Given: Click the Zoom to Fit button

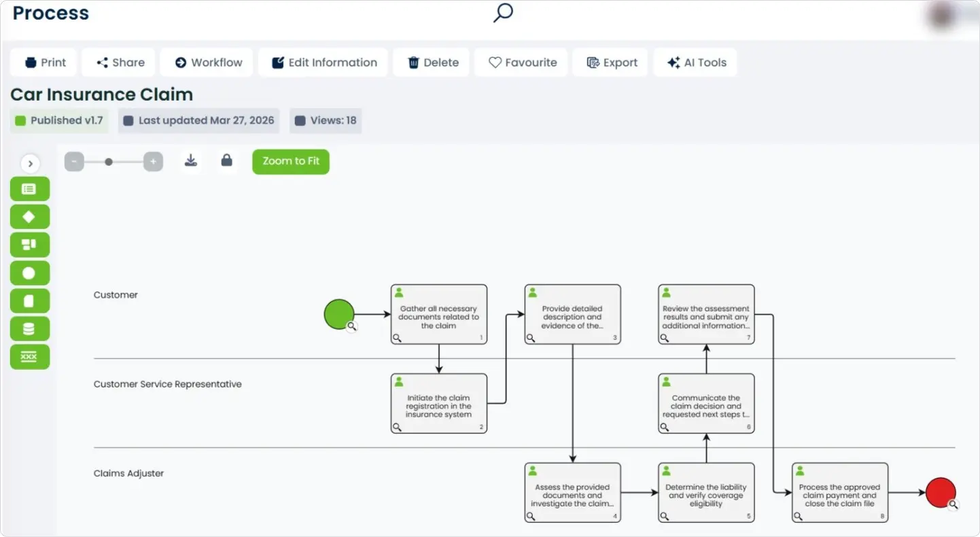Looking at the screenshot, I should tap(291, 162).
